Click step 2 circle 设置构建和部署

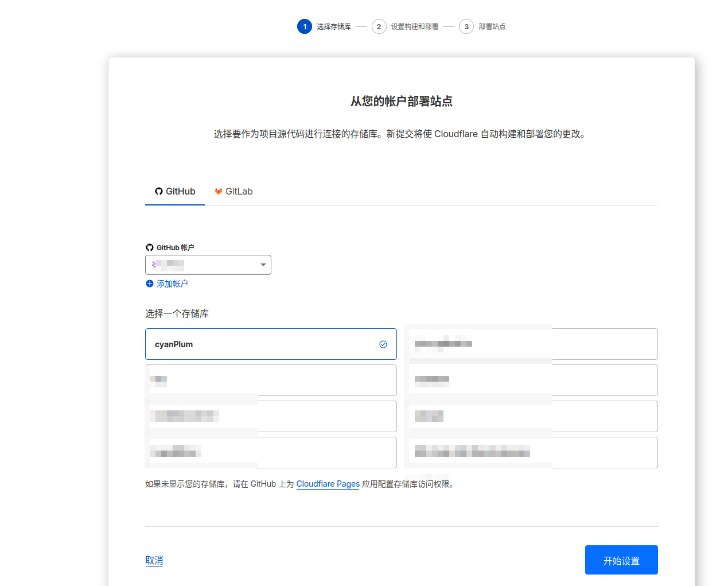[379, 26]
